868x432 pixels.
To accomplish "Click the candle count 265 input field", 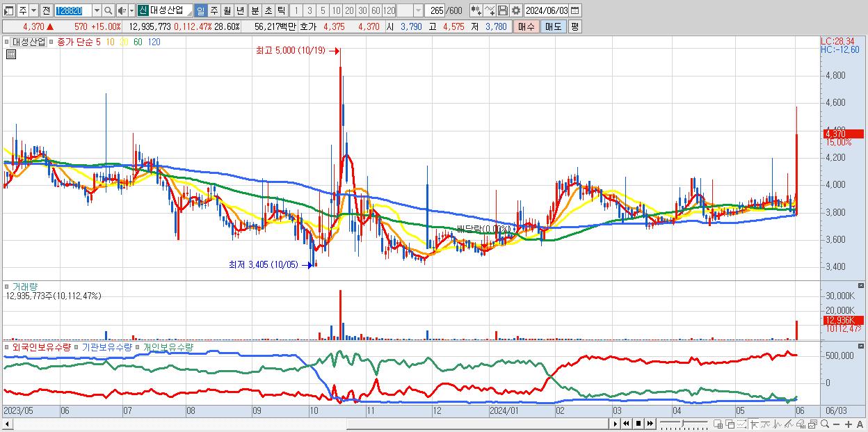I will [435, 10].
